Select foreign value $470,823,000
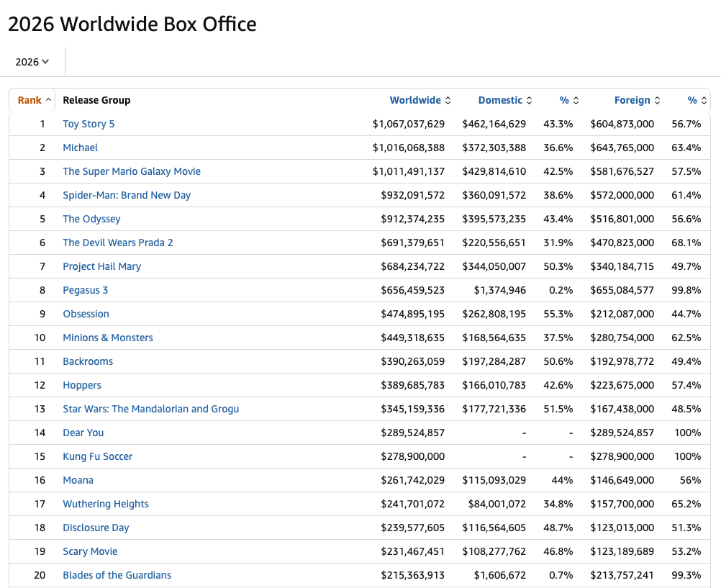 click(x=622, y=243)
